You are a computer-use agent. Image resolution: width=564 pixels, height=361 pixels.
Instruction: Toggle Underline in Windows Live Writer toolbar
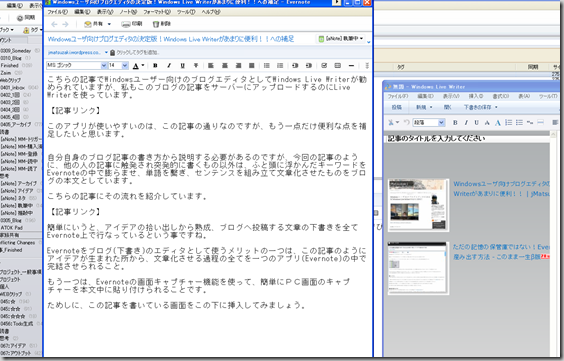click(477, 123)
